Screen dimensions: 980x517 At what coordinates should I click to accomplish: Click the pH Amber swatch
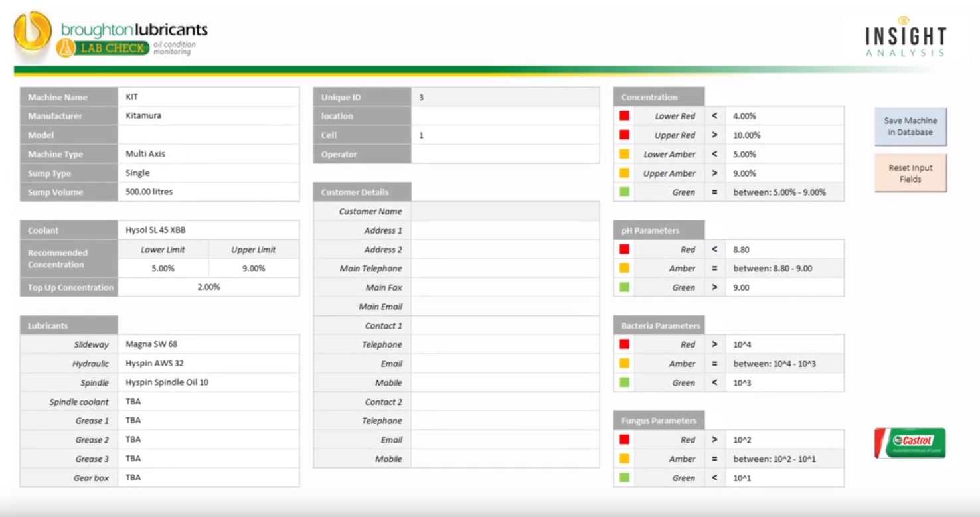(624, 269)
